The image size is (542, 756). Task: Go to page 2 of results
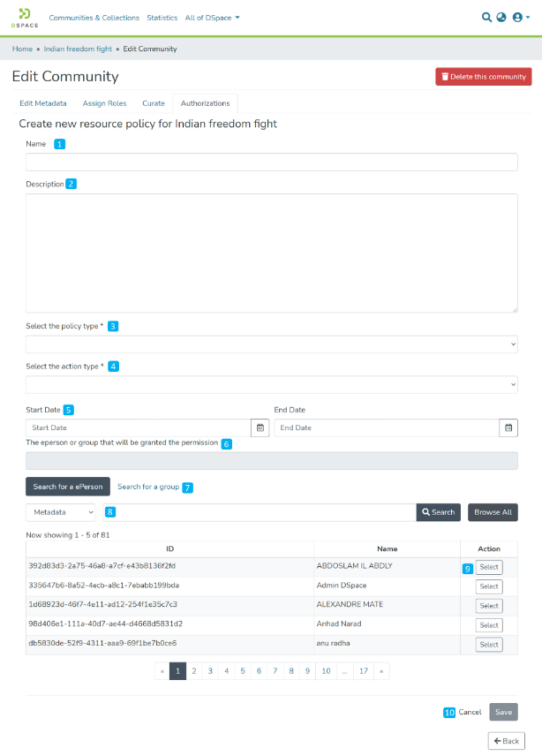[x=194, y=671]
